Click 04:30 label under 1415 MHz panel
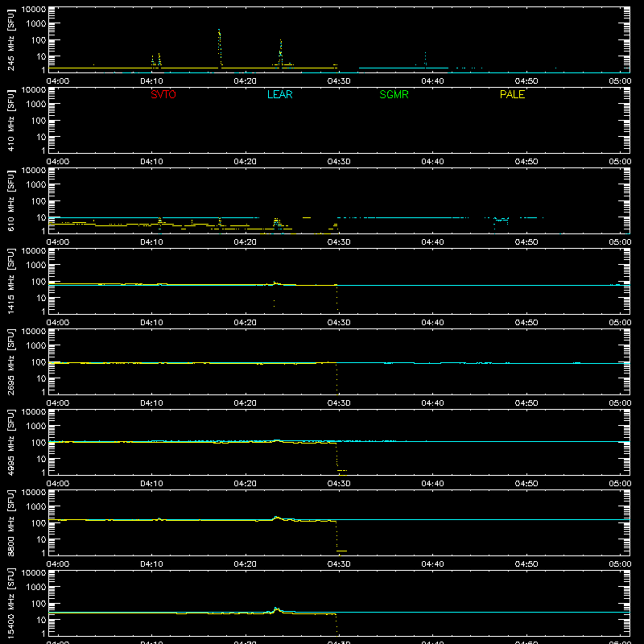The image size is (644, 644). tap(339, 323)
